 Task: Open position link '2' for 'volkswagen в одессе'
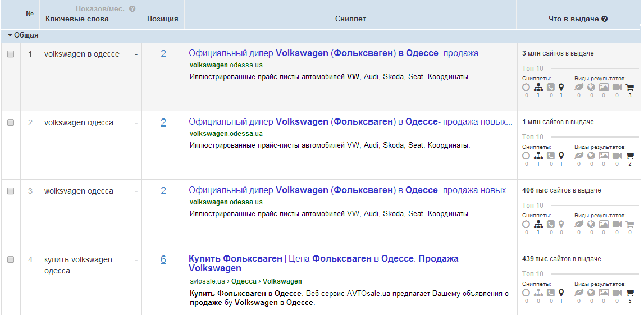coord(163,54)
